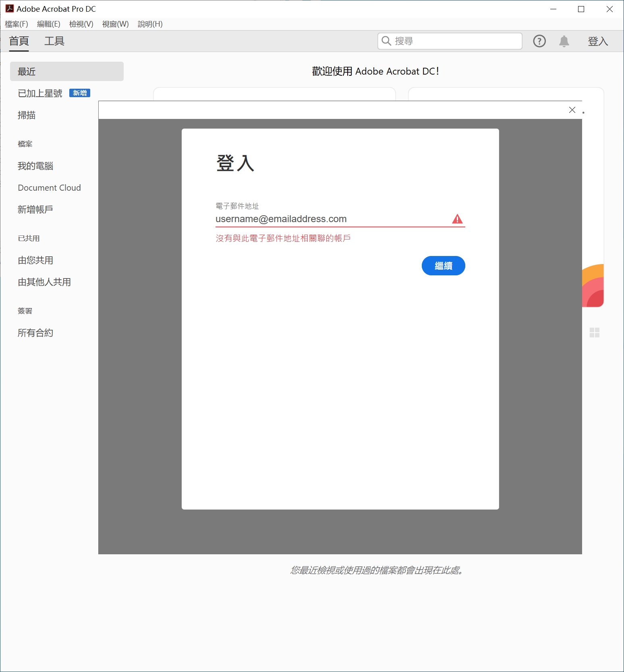Click the 電子郵件地址 field label

pos(237,206)
